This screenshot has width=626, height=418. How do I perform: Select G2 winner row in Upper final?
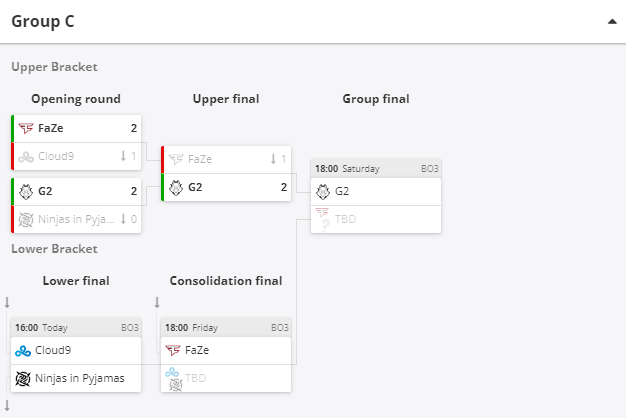(x=226, y=187)
